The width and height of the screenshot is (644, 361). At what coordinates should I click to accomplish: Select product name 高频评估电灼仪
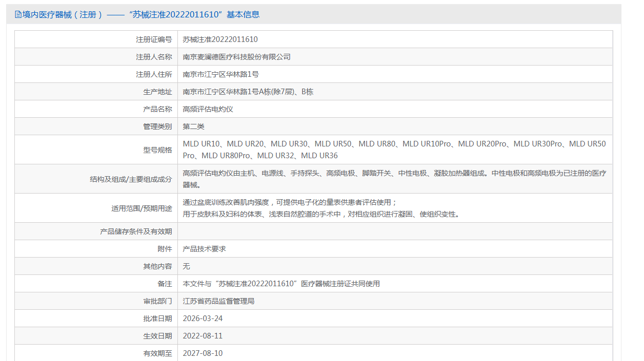[208, 109]
